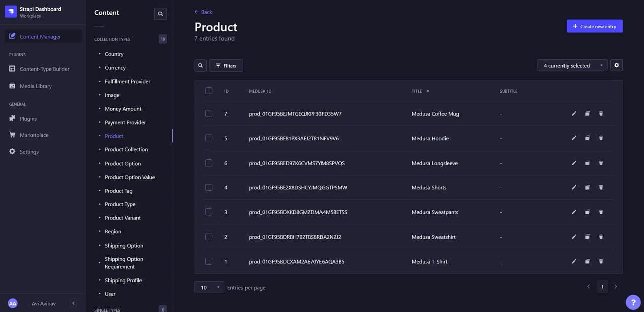
Task: Go back using the Back link
Action: pyautogui.click(x=203, y=12)
